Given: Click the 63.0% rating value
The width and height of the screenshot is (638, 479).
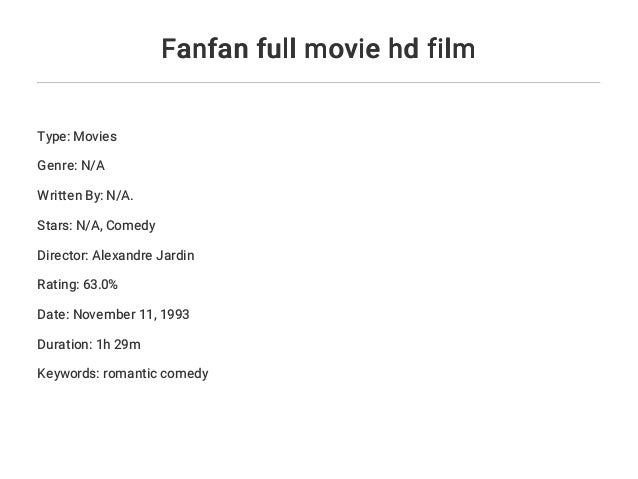Looking at the screenshot, I should (x=101, y=284).
